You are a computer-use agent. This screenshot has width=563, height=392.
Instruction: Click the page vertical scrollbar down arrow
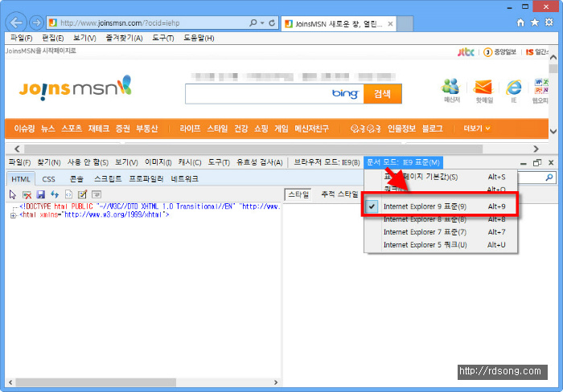click(x=553, y=131)
